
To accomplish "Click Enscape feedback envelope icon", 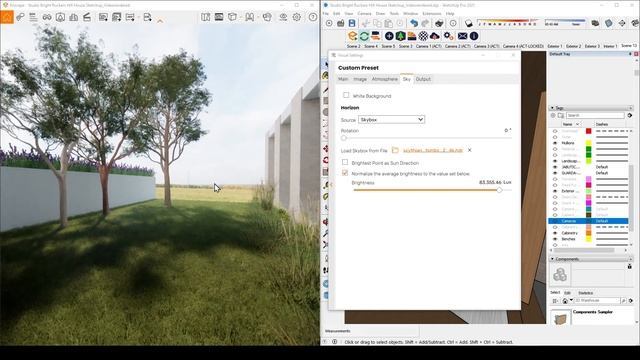I will point(462,36).
